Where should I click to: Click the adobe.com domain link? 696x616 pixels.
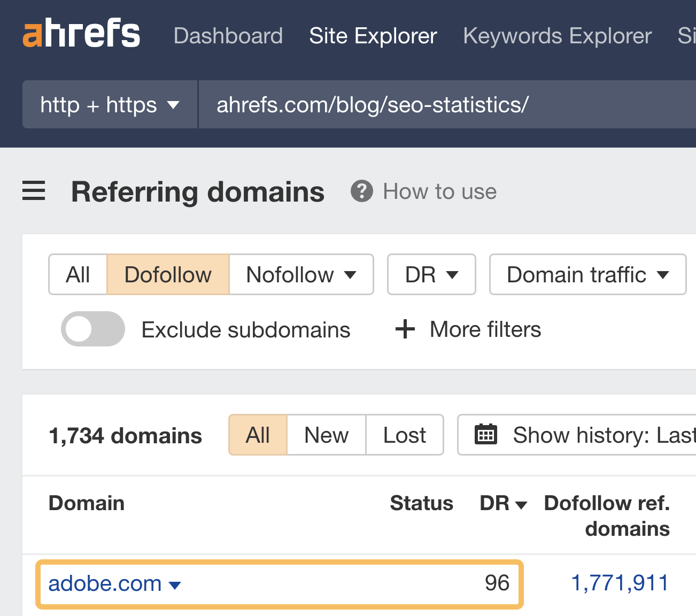coord(105,583)
